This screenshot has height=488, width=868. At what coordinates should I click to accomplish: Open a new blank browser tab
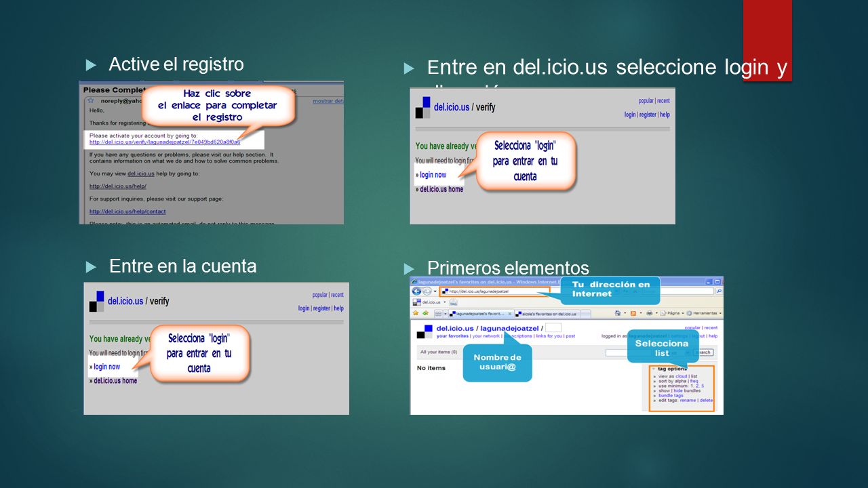pos(585,314)
